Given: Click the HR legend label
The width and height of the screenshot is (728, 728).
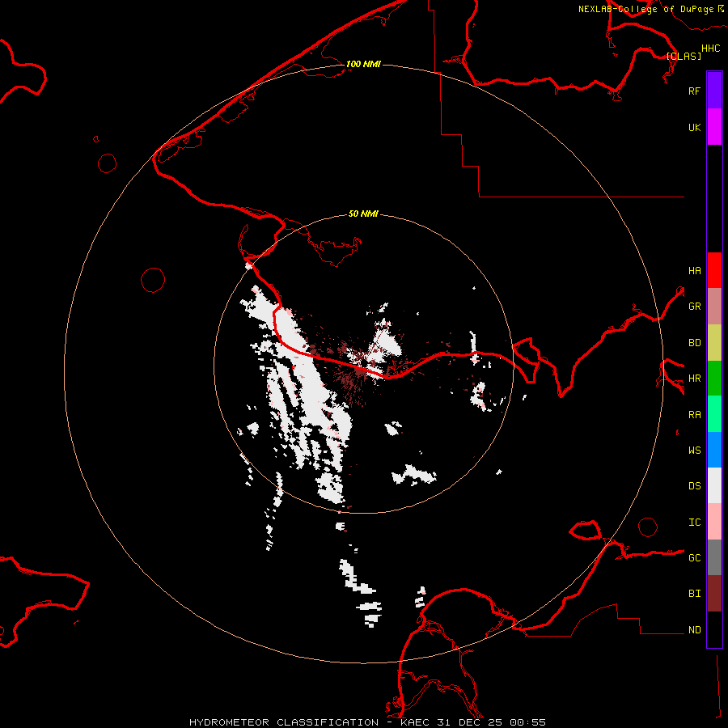Looking at the screenshot, I should [x=694, y=379].
